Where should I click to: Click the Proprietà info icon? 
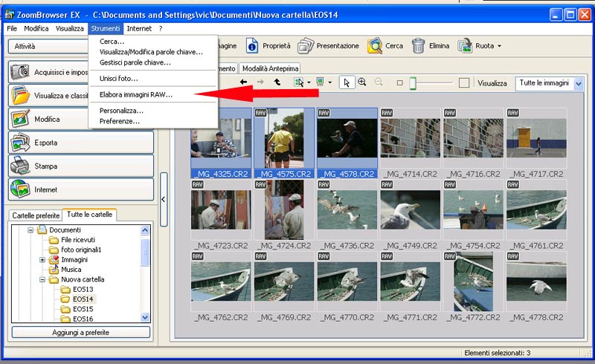click(x=251, y=46)
